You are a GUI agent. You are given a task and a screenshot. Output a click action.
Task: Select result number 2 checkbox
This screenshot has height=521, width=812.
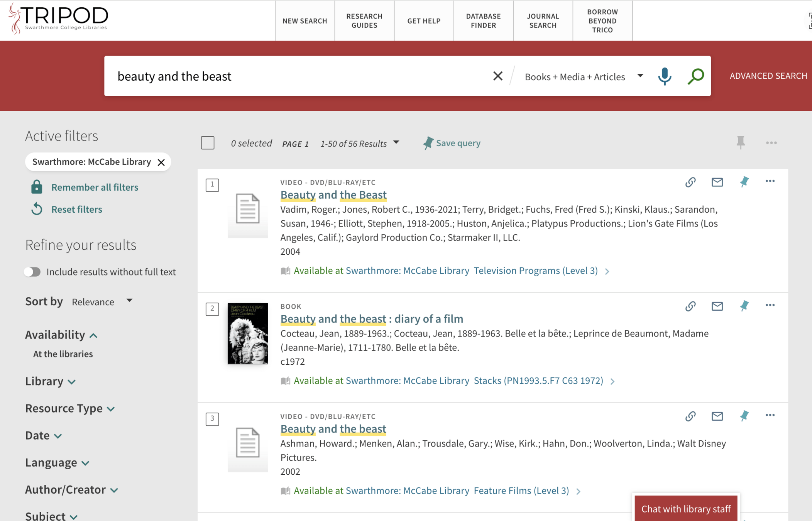pyautogui.click(x=212, y=309)
